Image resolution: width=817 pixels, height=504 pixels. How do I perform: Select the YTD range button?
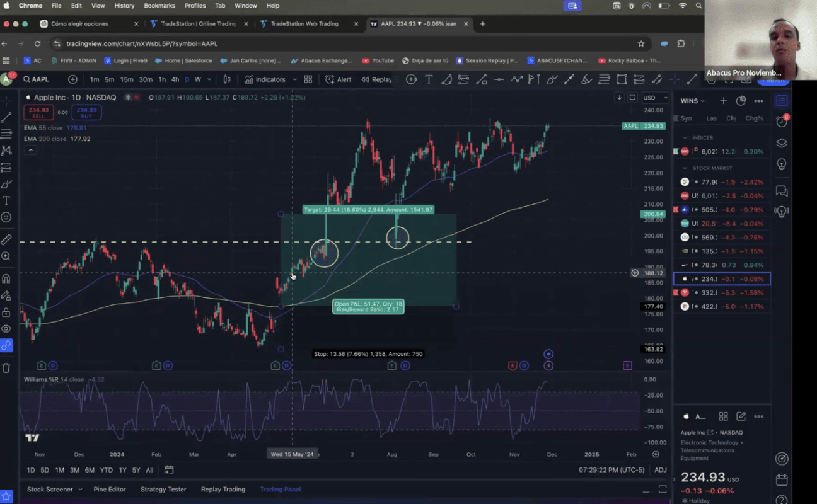pyautogui.click(x=107, y=470)
